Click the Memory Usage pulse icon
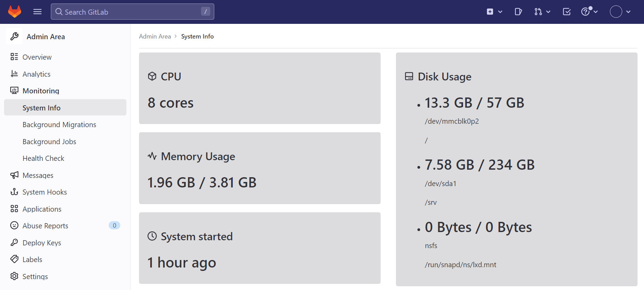 152,156
